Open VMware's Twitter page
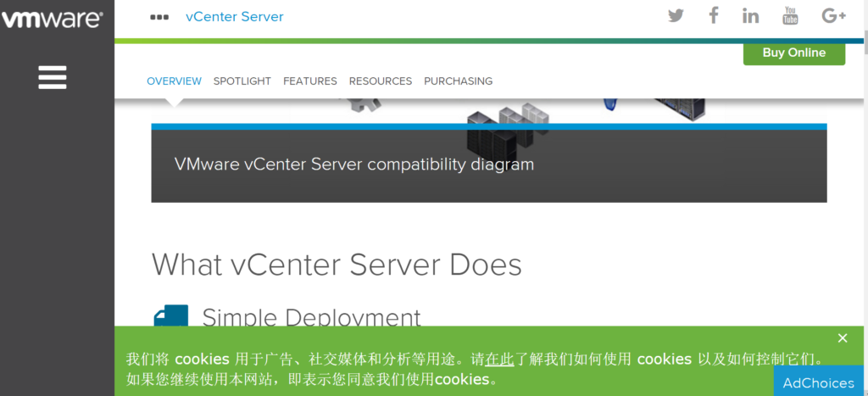The height and width of the screenshot is (396, 868). tap(676, 15)
